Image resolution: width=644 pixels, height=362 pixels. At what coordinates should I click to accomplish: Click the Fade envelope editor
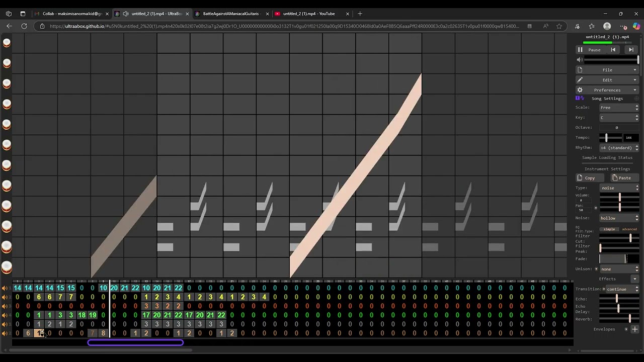pyautogui.click(x=619, y=259)
